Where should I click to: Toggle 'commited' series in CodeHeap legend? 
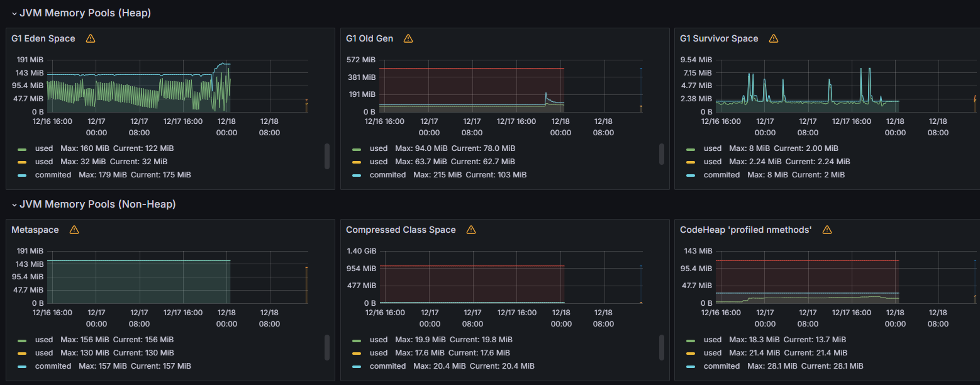click(x=721, y=365)
